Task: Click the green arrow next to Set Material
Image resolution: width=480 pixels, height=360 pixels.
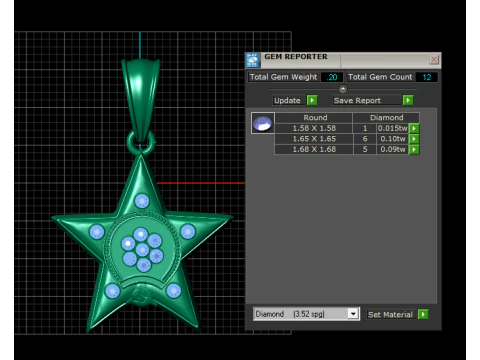Action: (423, 314)
